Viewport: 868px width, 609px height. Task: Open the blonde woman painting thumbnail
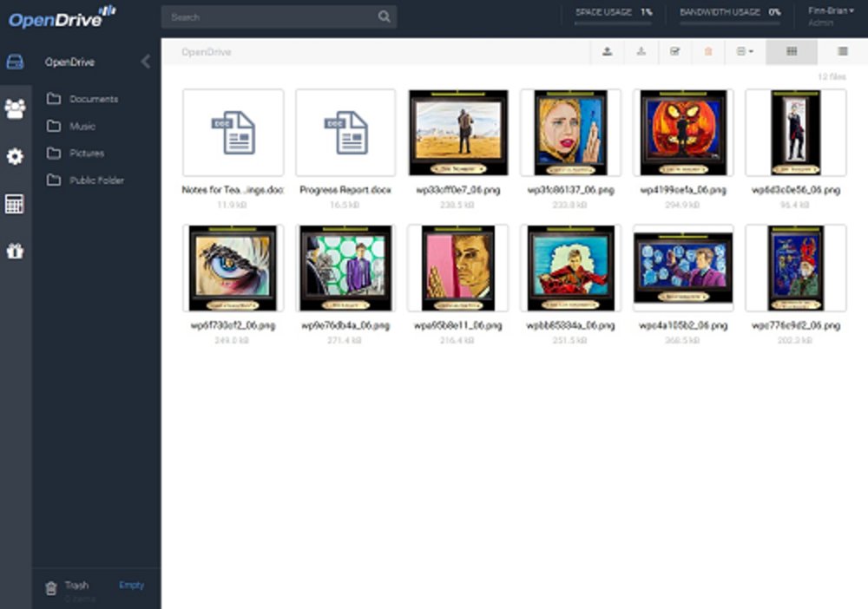pos(571,133)
